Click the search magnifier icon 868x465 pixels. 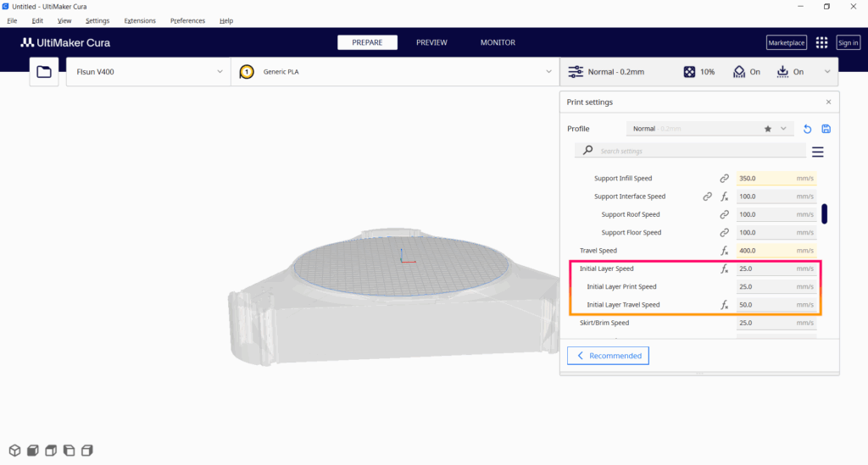pos(588,151)
